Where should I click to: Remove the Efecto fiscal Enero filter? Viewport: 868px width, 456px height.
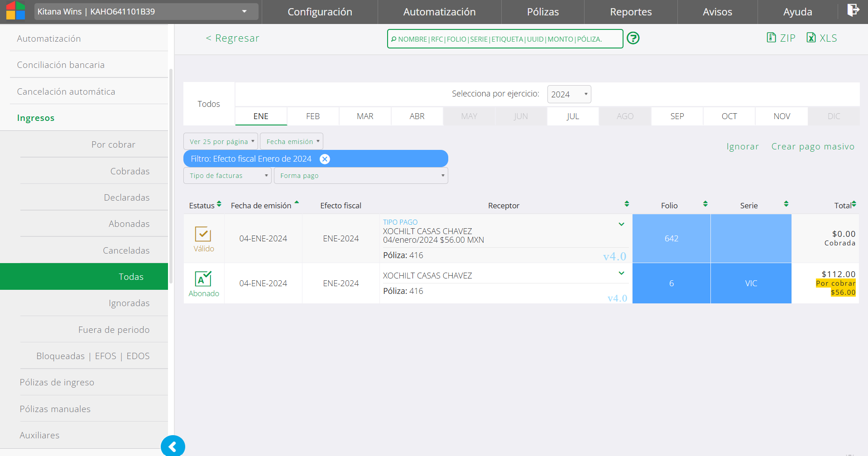tap(325, 159)
